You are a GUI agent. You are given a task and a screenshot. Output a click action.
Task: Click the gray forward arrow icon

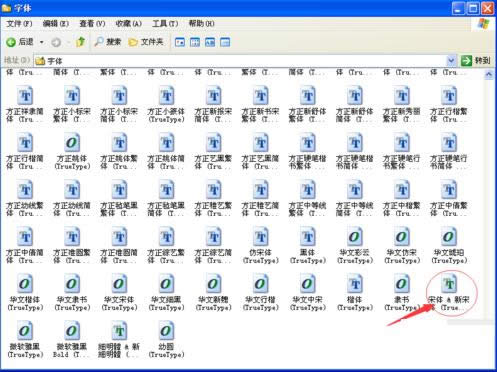click(x=56, y=42)
